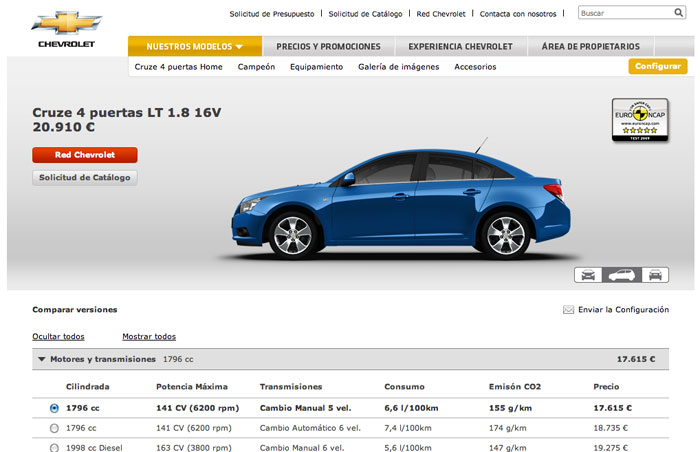Collapse the Motores y transmisiones section
The image size is (700, 452).
pyautogui.click(x=42, y=359)
